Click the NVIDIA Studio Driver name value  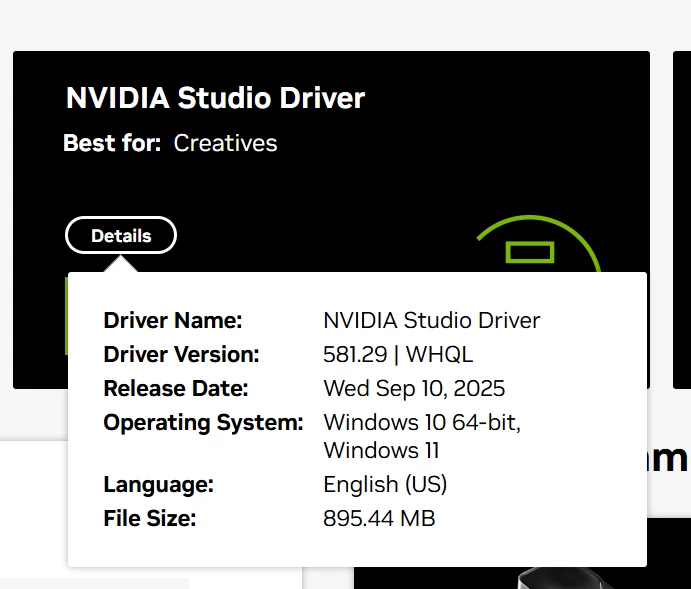click(431, 320)
